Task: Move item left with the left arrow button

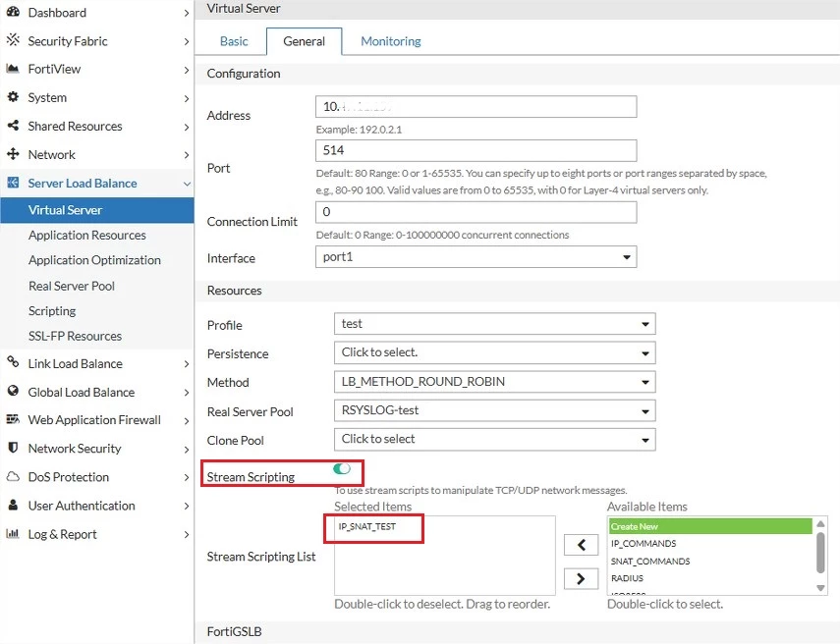Action: (581, 545)
